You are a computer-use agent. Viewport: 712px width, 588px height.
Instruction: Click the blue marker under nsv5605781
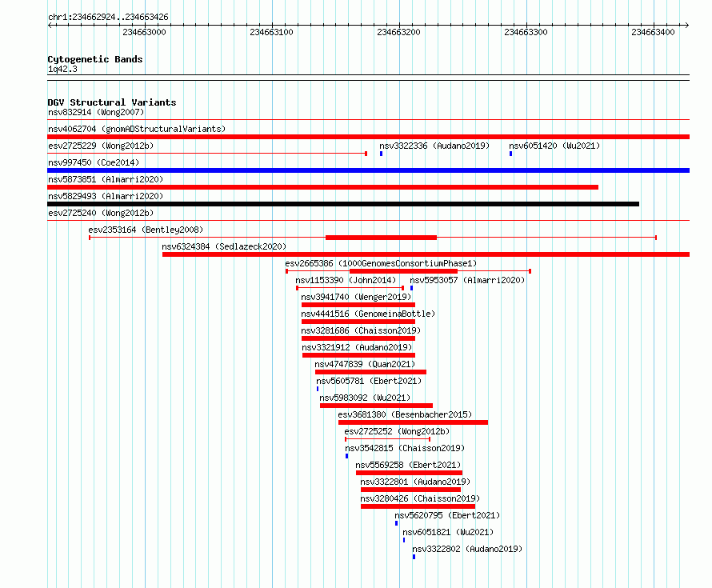click(318, 389)
